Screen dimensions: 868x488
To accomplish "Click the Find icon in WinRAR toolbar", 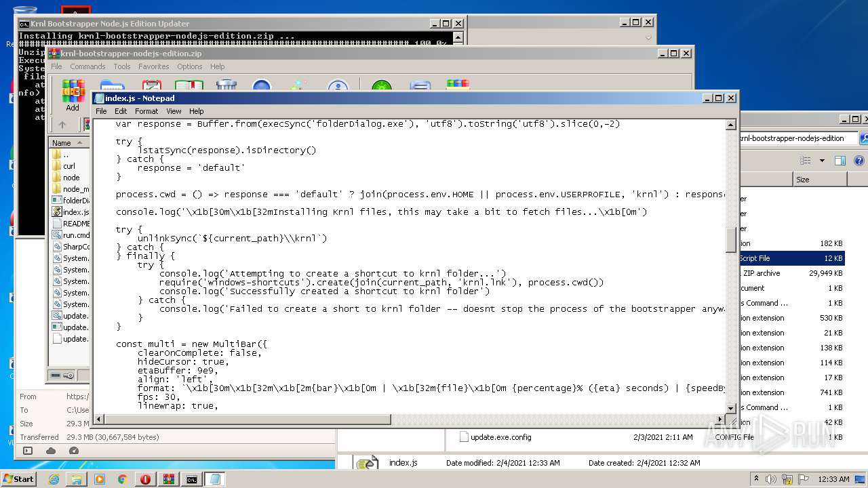I will 262,85.
